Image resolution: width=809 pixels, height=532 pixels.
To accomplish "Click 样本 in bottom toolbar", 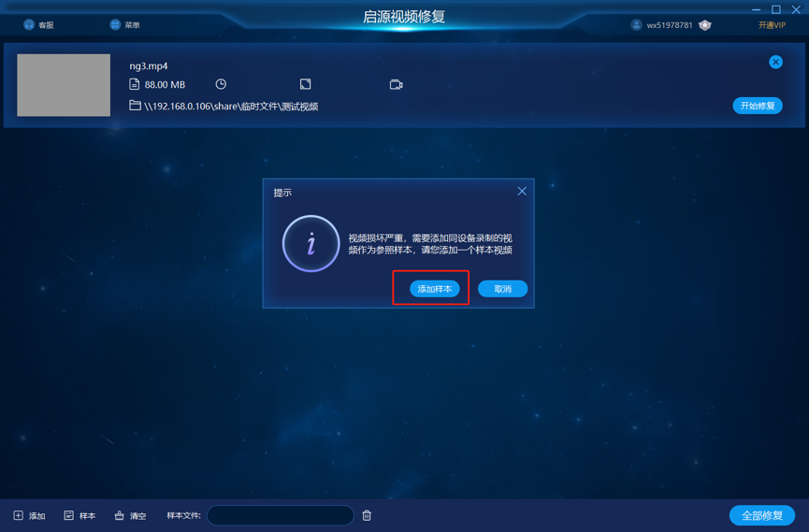I will click(x=79, y=515).
